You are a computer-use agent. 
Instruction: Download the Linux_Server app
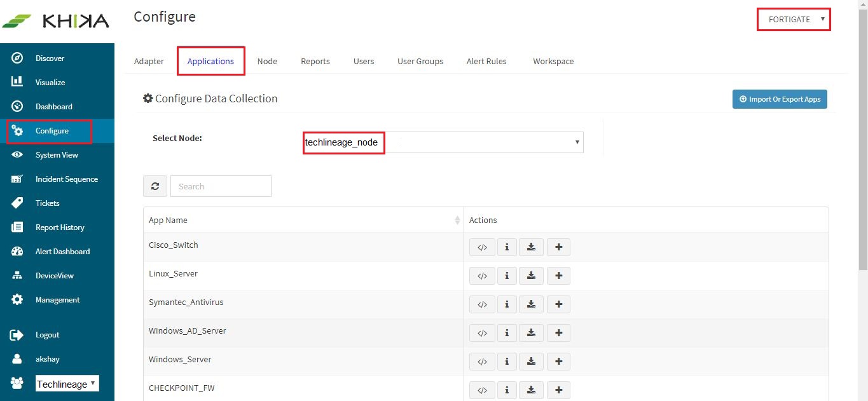(x=531, y=276)
